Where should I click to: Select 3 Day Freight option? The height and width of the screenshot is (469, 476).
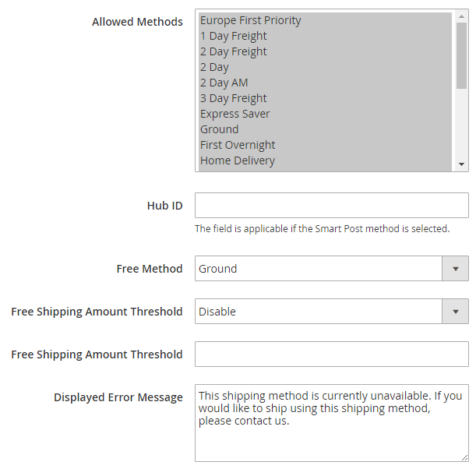tap(233, 98)
